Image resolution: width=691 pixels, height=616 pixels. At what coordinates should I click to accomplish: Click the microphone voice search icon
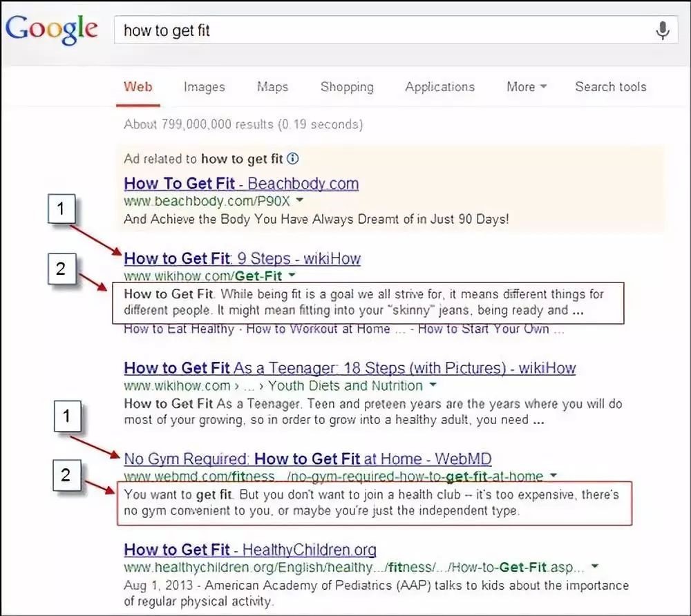pos(663,30)
